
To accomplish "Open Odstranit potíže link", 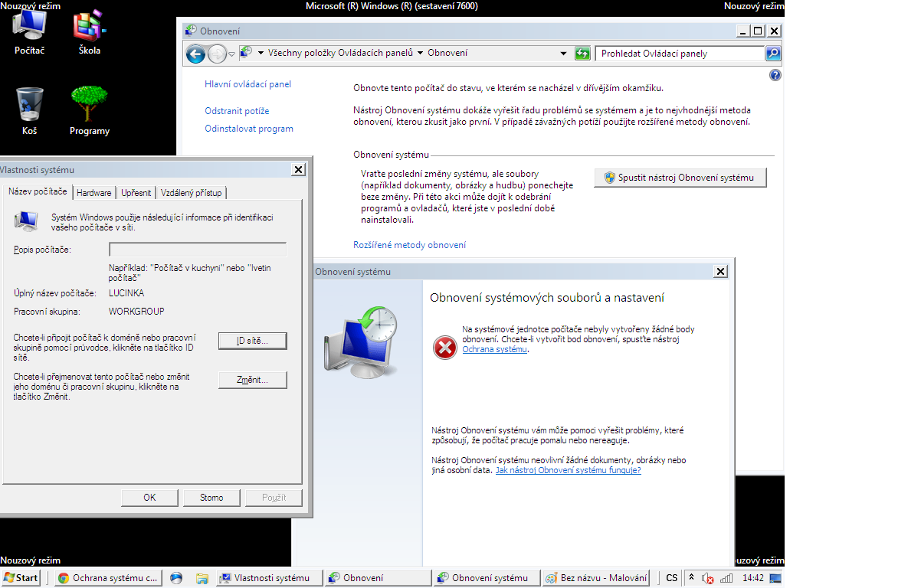I will (237, 111).
